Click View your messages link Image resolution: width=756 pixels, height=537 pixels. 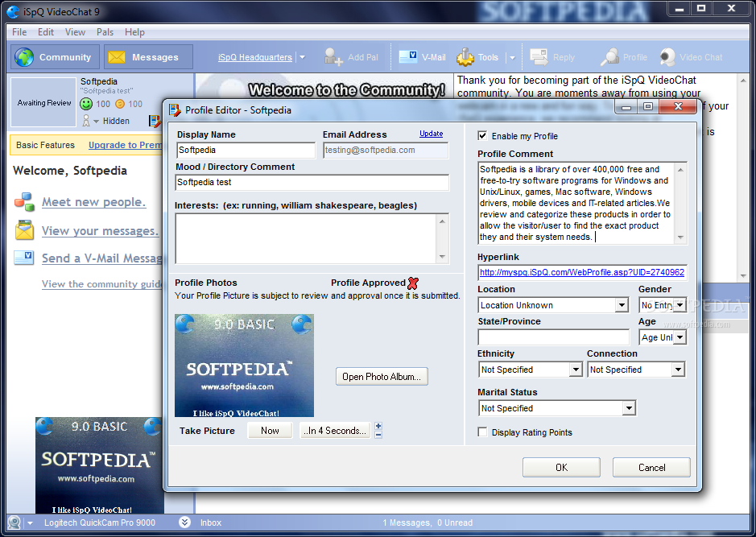pos(100,231)
